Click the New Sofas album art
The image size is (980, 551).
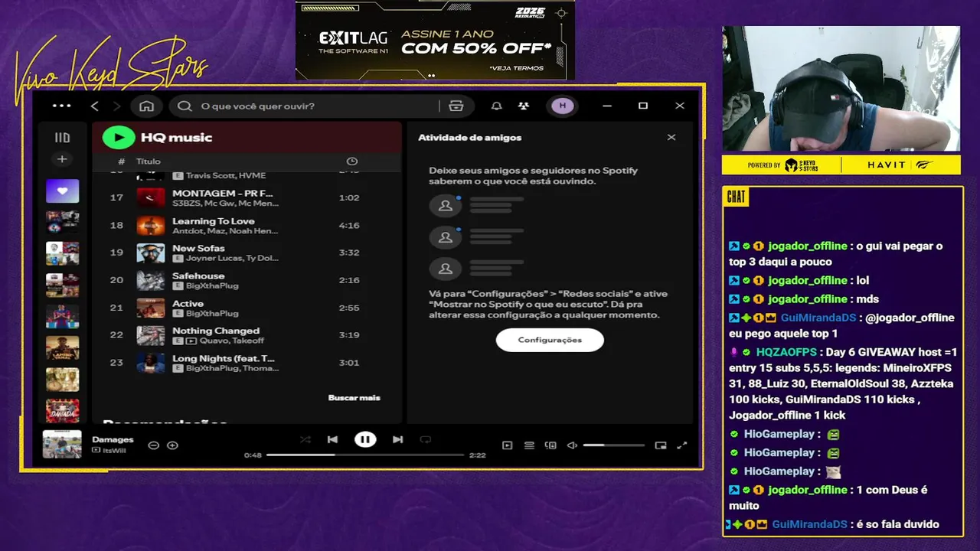(151, 253)
